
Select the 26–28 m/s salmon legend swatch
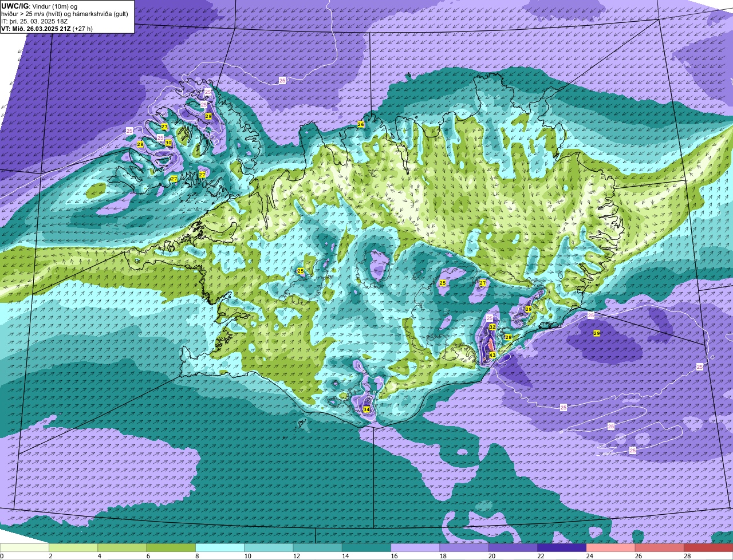660,547
